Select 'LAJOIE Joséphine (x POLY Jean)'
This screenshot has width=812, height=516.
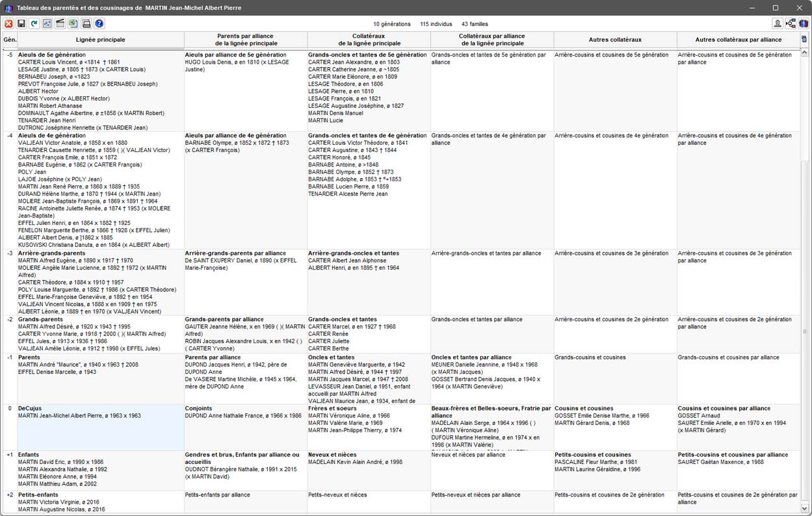tap(60, 179)
